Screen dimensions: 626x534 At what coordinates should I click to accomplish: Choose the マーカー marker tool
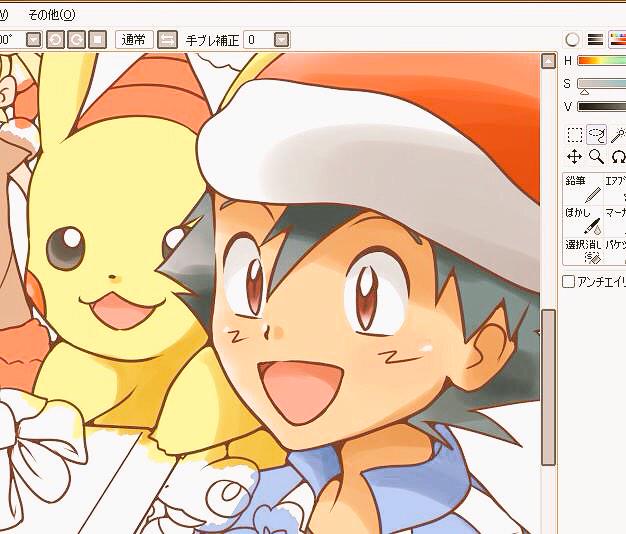click(x=615, y=221)
